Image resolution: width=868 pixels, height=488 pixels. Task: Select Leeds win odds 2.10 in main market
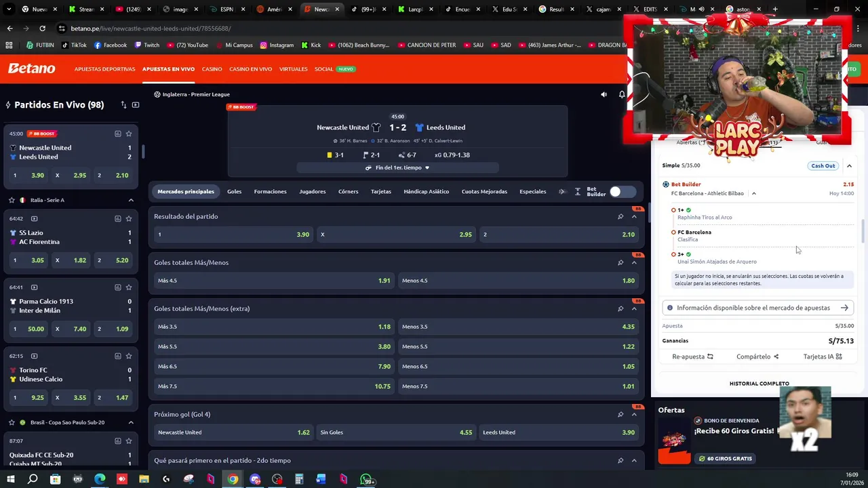[x=559, y=235]
